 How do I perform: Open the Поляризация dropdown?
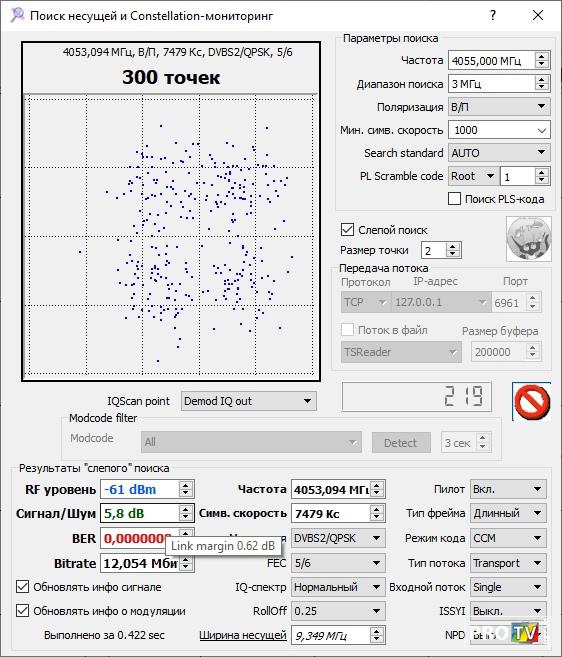(x=499, y=107)
